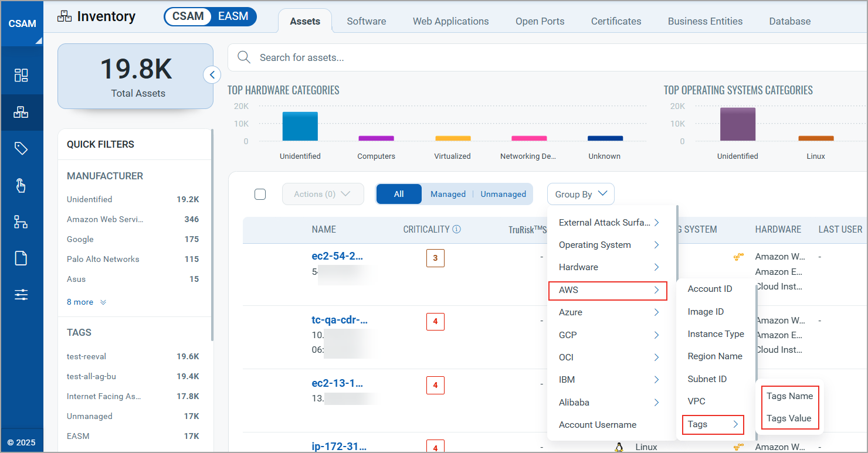Open the Inventory icon in sidebar
Viewport: 868px width, 453px height.
point(21,112)
